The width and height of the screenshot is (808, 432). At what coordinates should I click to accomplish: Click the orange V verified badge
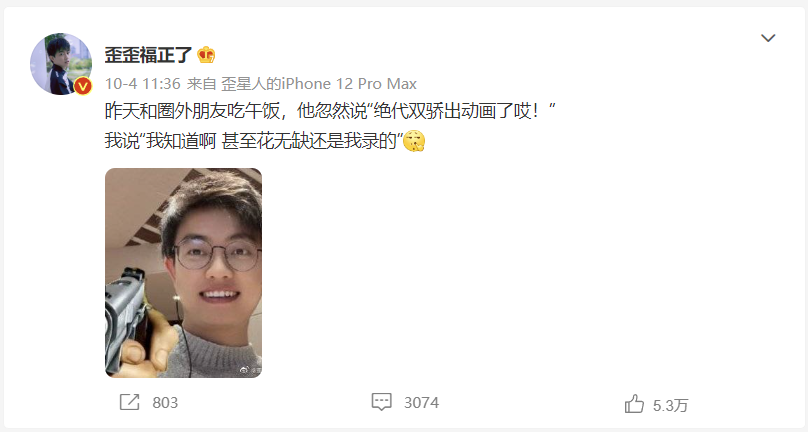82,86
